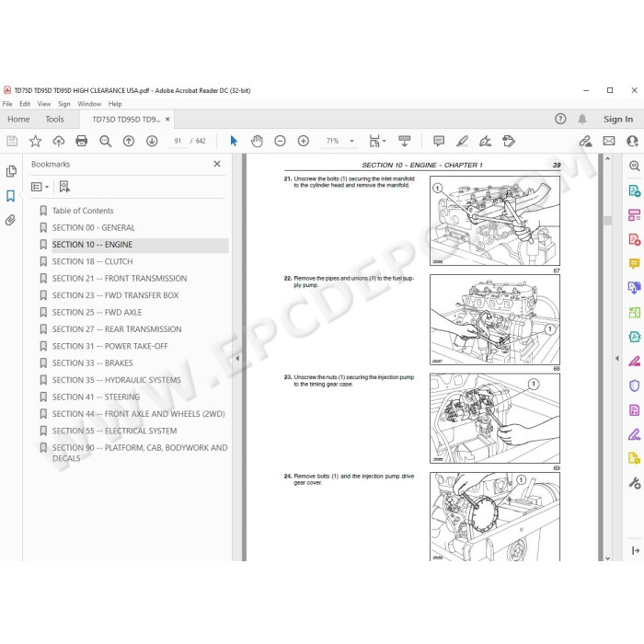Go to SECTION 41 -- STEERING bookmark
The width and height of the screenshot is (644, 644).
96,397
